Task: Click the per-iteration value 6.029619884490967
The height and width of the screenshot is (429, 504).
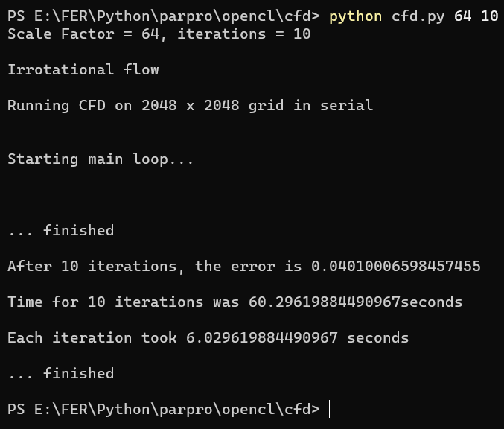Action: 262,337
